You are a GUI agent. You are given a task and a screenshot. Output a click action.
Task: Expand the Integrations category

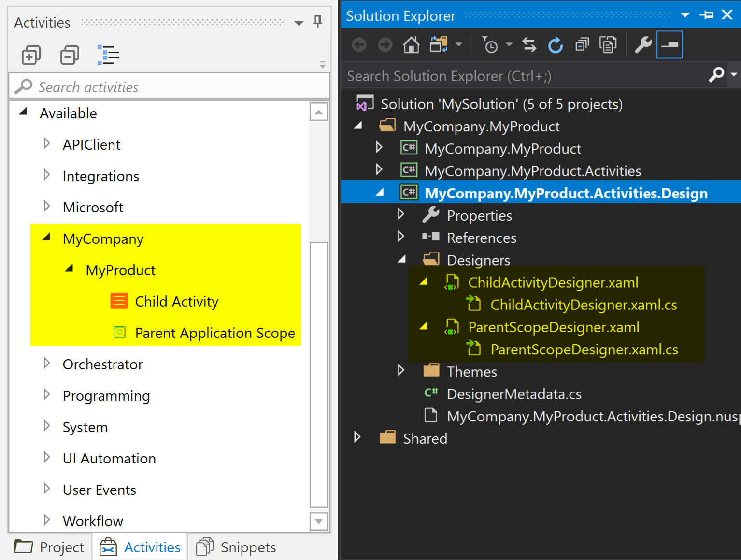click(x=46, y=175)
